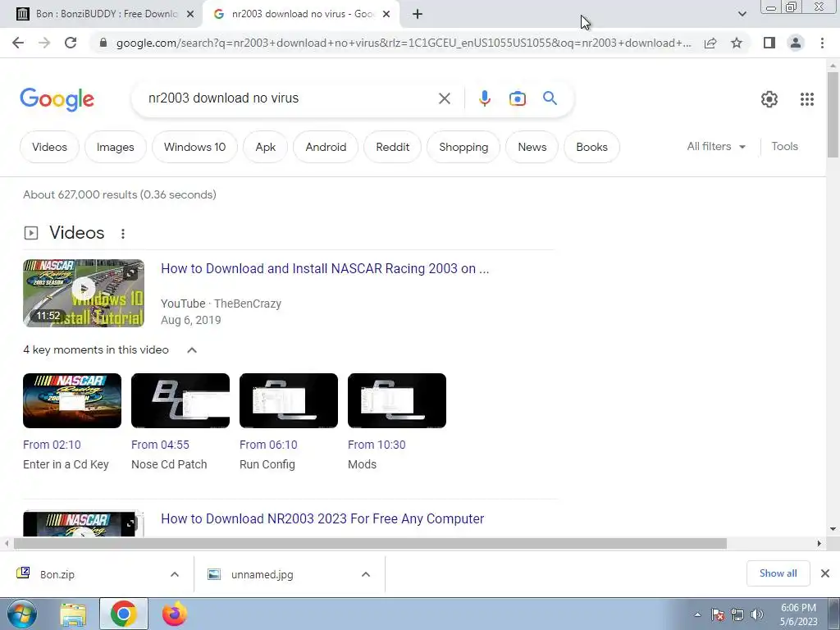
Task: Click the address bar URL
Action: (x=404, y=43)
